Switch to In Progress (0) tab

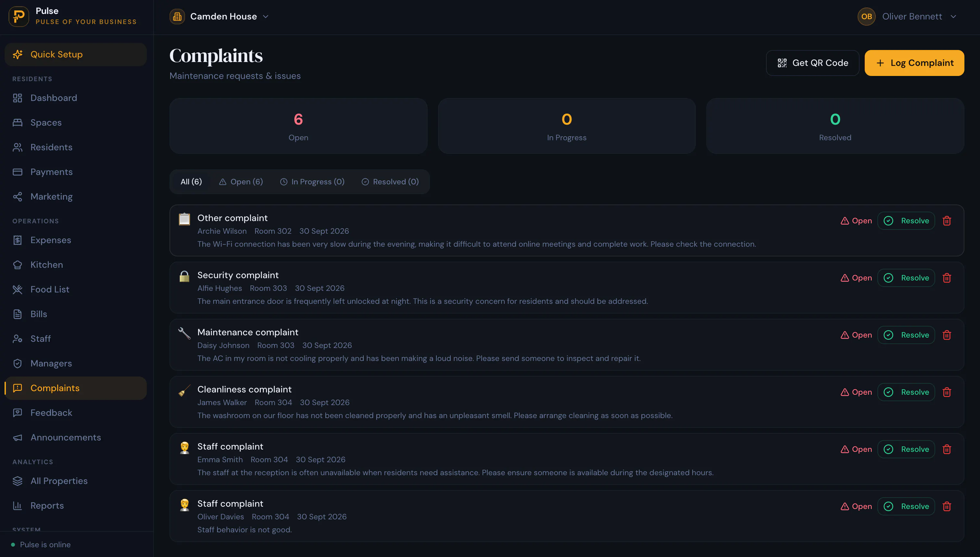(312, 182)
